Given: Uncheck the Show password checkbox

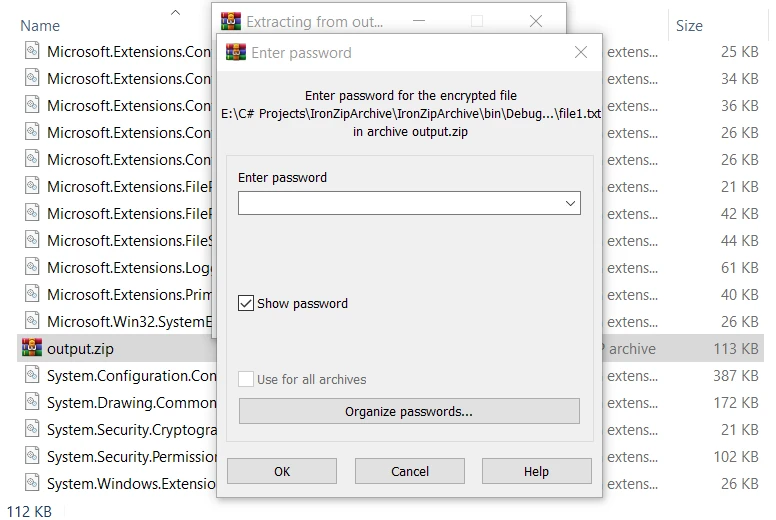Looking at the screenshot, I should 246,303.
